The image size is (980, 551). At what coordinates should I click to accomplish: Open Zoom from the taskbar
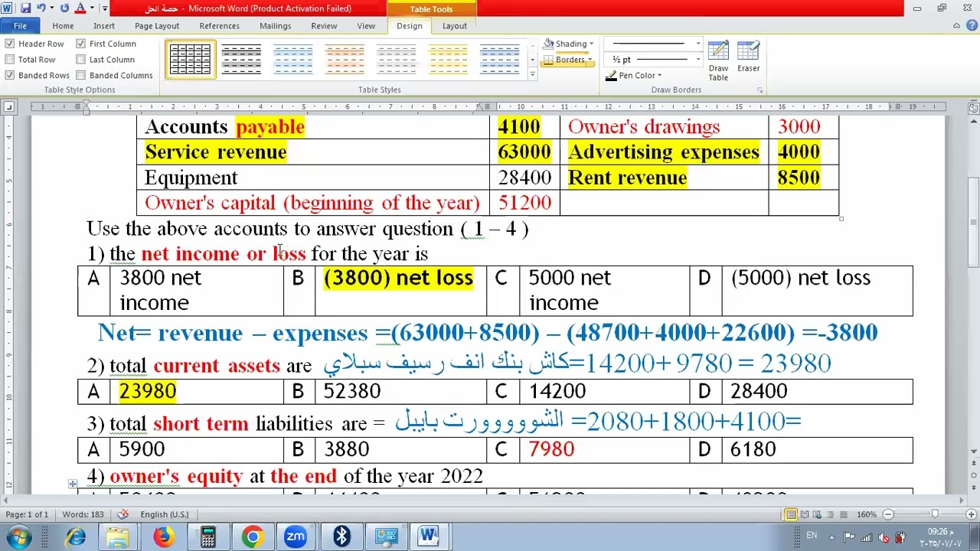[x=296, y=537]
